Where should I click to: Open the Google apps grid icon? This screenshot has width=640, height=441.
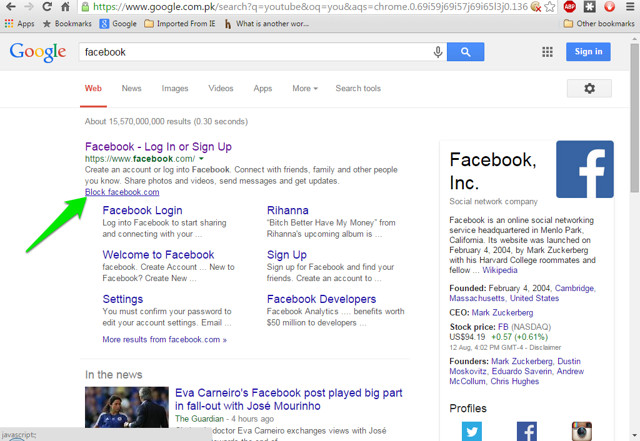click(547, 52)
